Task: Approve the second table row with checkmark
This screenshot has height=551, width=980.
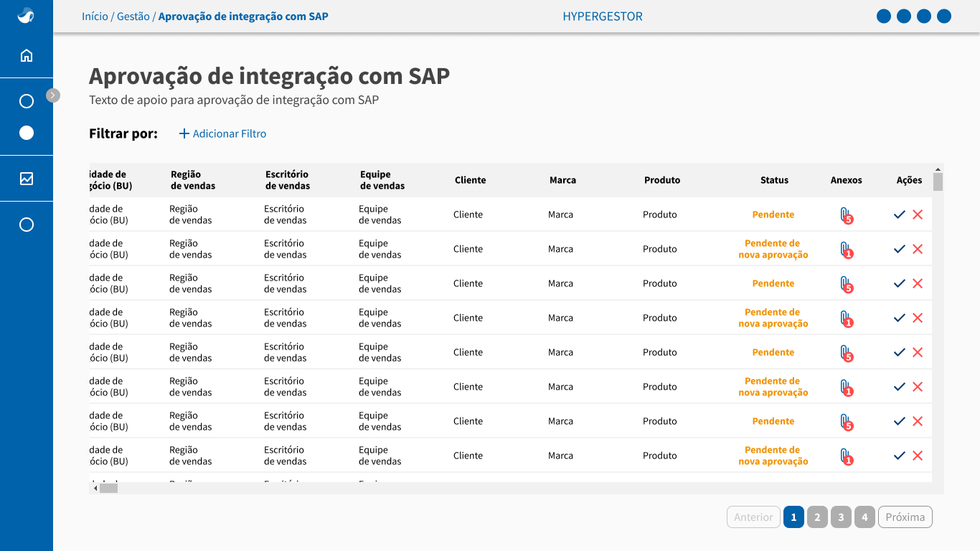Action: [x=900, y=249]
